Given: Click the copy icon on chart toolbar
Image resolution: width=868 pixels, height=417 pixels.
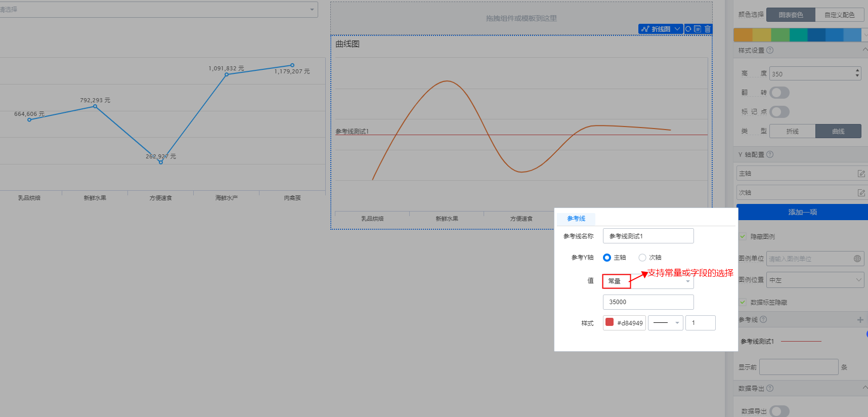Looking at the screenshot, I should (x=698, y=29).
